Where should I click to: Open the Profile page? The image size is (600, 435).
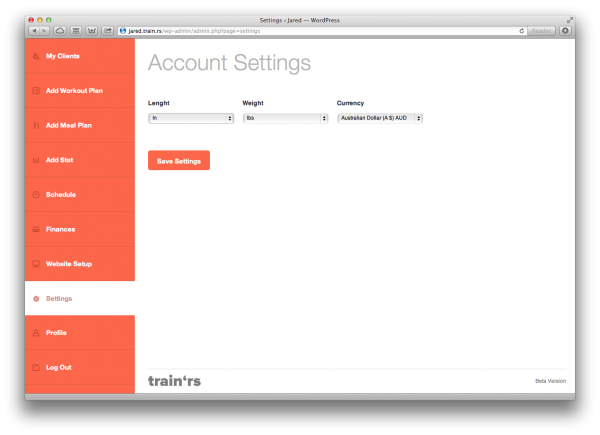click(80, 333)
